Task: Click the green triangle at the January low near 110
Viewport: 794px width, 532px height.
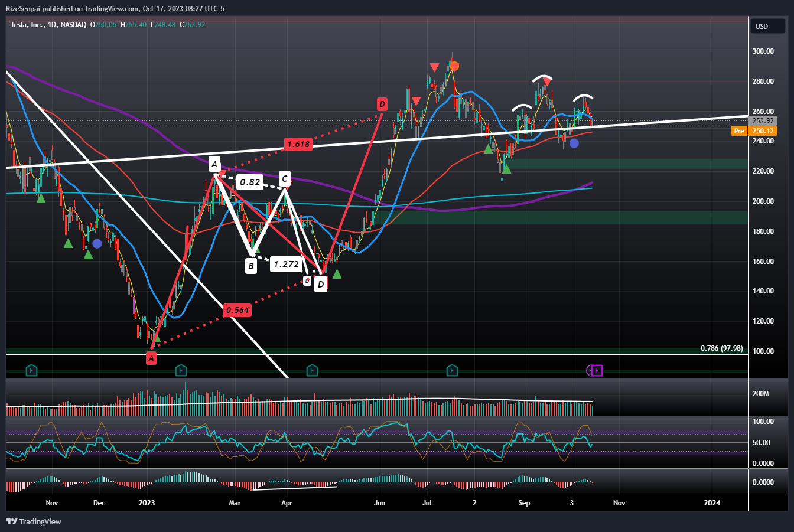Action: pyautogui.click(x=156, y=338)
